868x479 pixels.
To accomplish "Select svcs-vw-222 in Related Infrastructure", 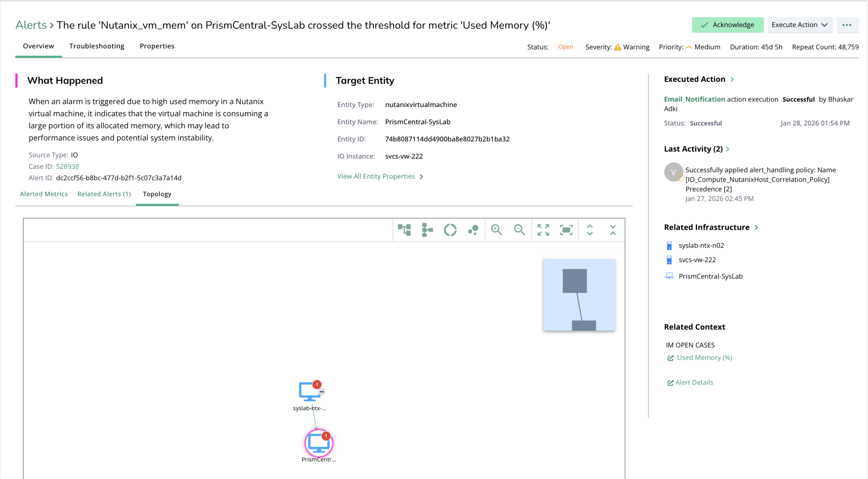I will tap(697, 260).
